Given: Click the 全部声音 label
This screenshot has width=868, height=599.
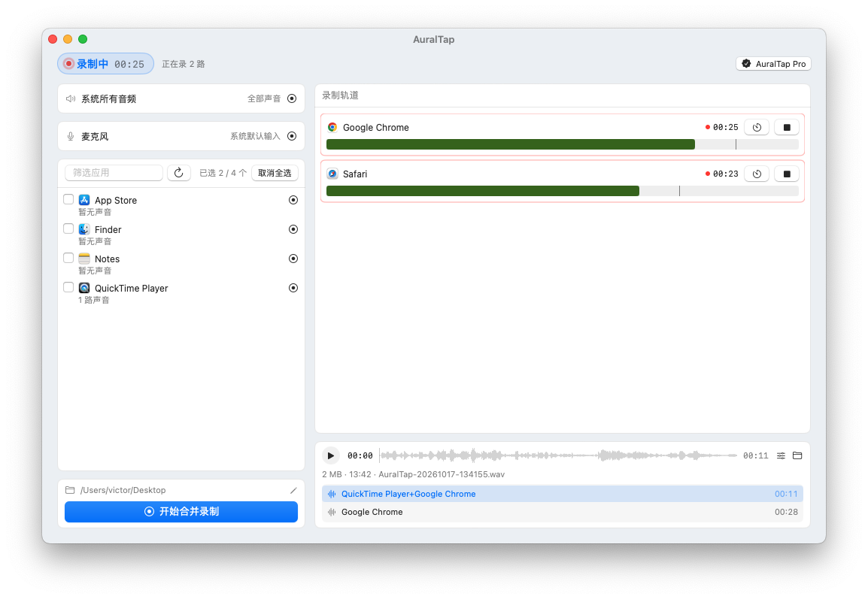Looking at the screenshot, I should tap(264, 98).
